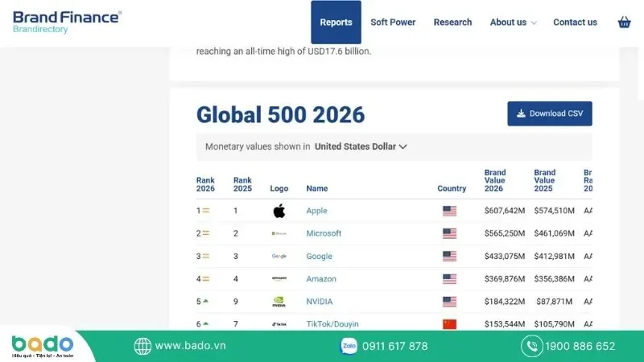The width and height of the screenshot is (644, 362).
Task: Select Microsoft's $565,250M brand value
Action: pyautogui.click(x=505, y=233)
